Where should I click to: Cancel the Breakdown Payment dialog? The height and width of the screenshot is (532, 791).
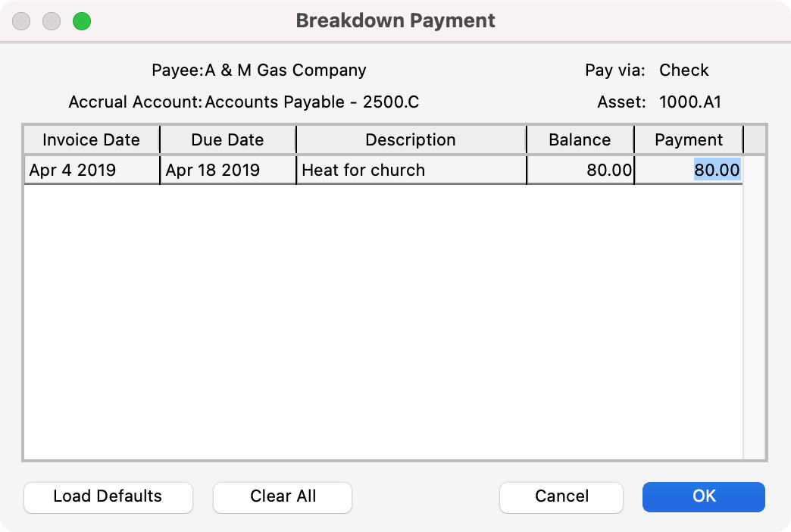point(561,497)
